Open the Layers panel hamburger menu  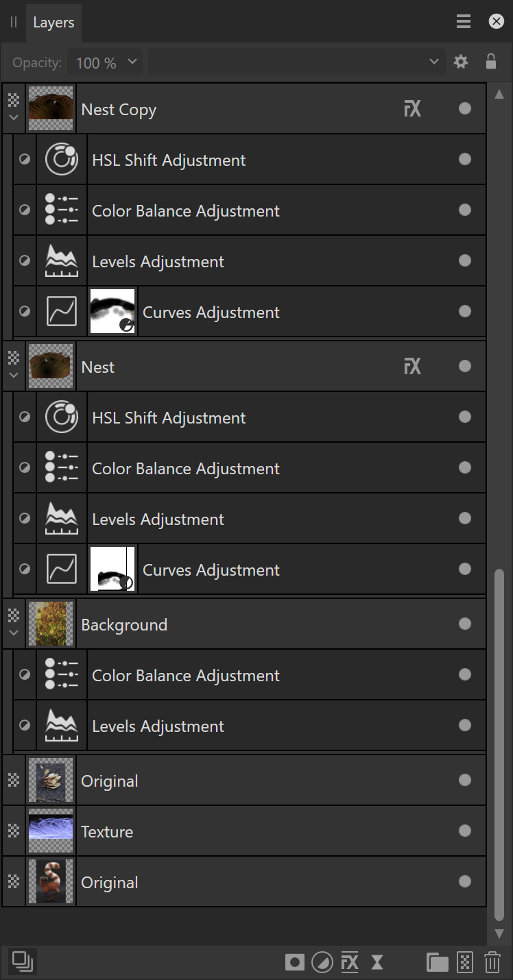(x=464, y=22)
